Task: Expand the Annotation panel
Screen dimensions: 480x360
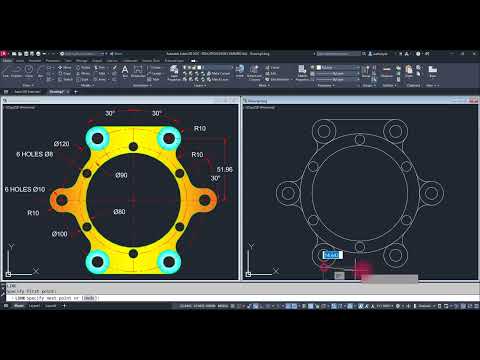Action: (x=142, y=86)
